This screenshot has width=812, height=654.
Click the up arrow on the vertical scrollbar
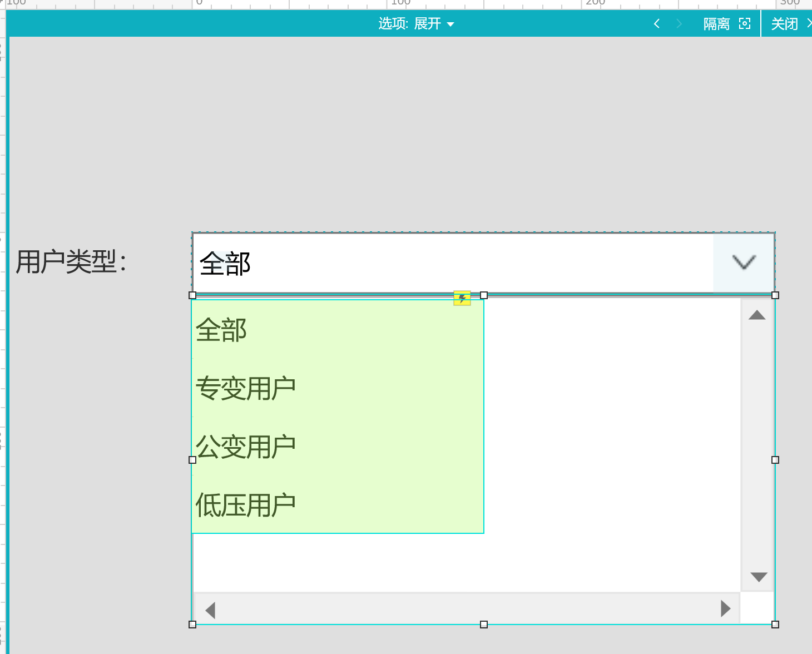(x=756, y=315)
